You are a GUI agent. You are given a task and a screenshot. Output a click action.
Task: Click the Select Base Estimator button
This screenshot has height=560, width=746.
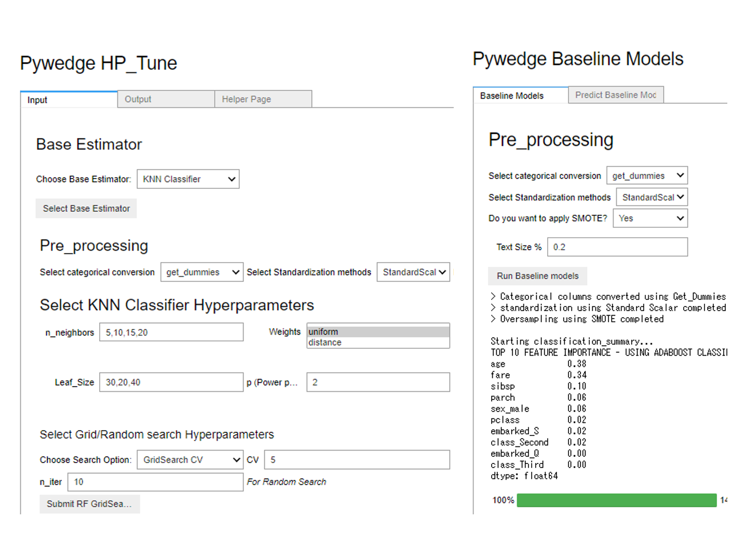click(x=86, y=209)
